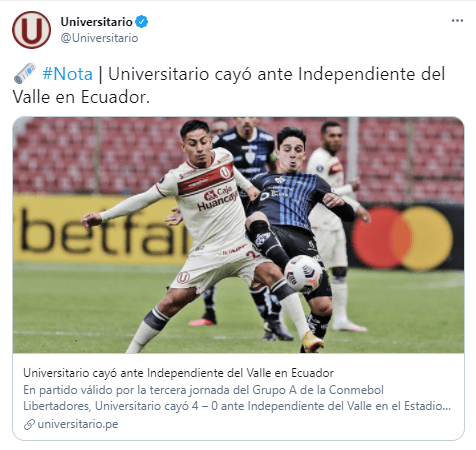
Task: Click the card description about Grupo A Conmebol
Action: coord(237,398)
